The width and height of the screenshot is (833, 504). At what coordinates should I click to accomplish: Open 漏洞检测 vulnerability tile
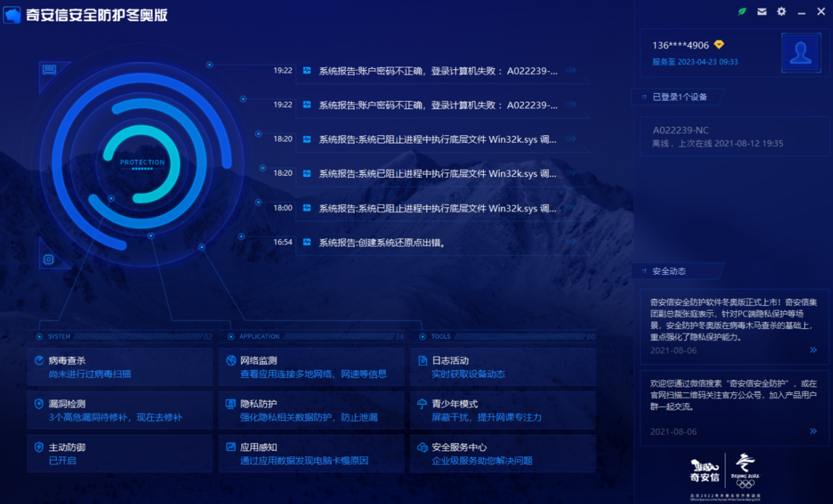120,410
